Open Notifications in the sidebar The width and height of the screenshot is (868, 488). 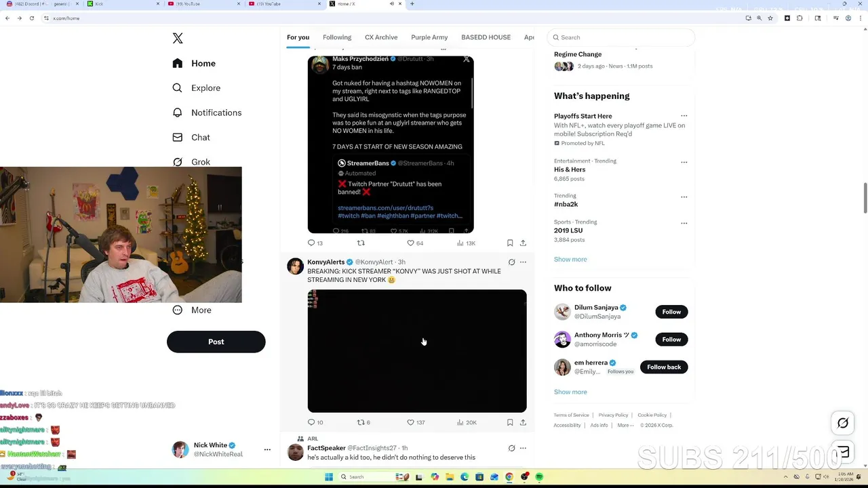pos(207,113)
